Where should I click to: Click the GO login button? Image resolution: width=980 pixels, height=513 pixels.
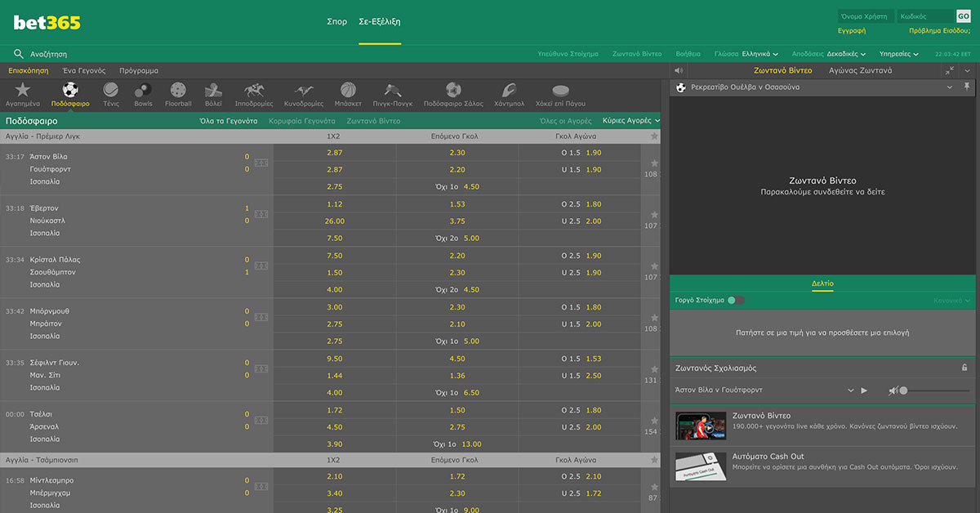point(963,16)
